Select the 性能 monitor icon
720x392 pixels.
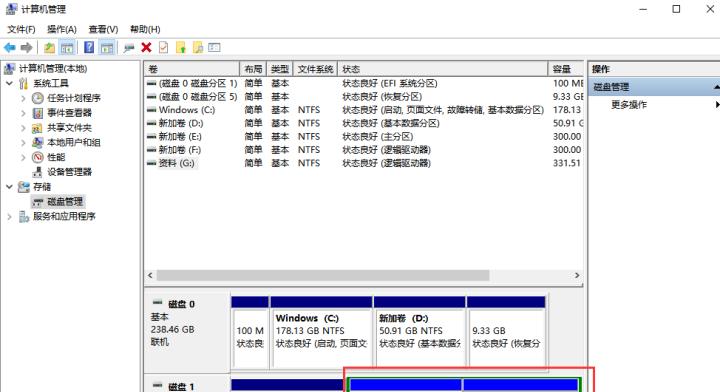38,157
